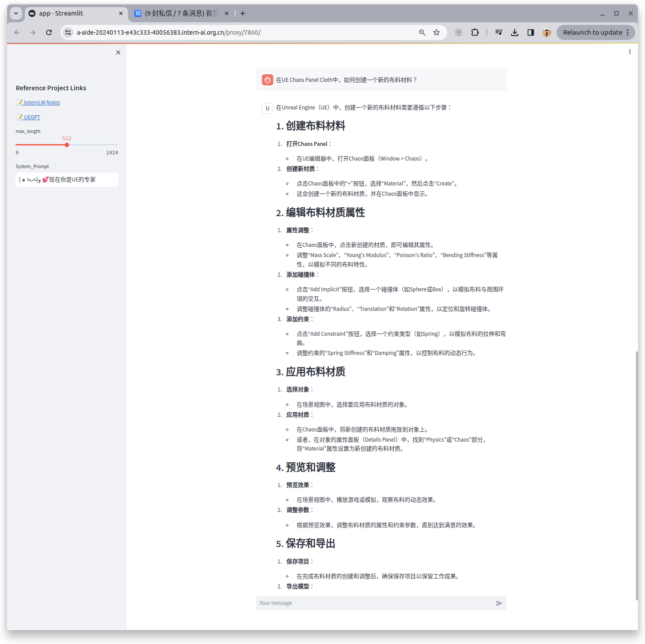Click the 打开Chaos Panel list item
Image resolution: width=645 pixels, height=644 pixels.
tap(309, 144)
